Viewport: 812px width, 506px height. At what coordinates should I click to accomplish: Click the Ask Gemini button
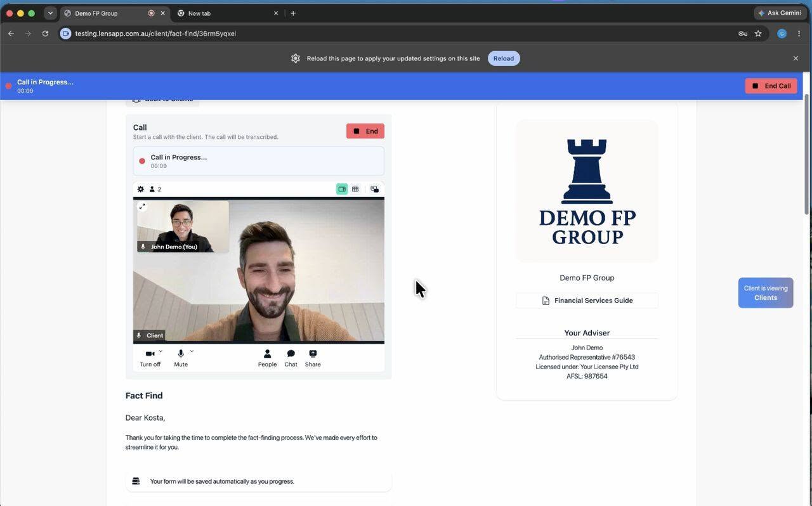point(779,13)
